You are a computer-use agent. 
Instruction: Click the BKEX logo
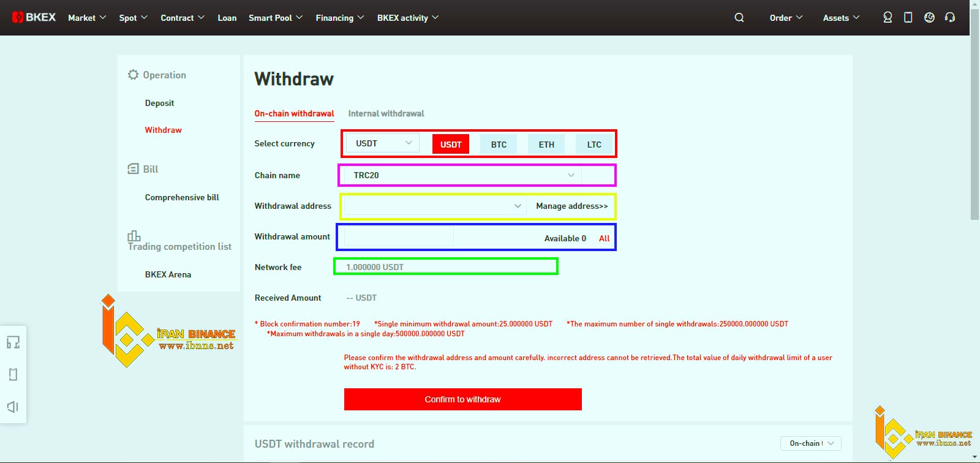click(34, 17)
